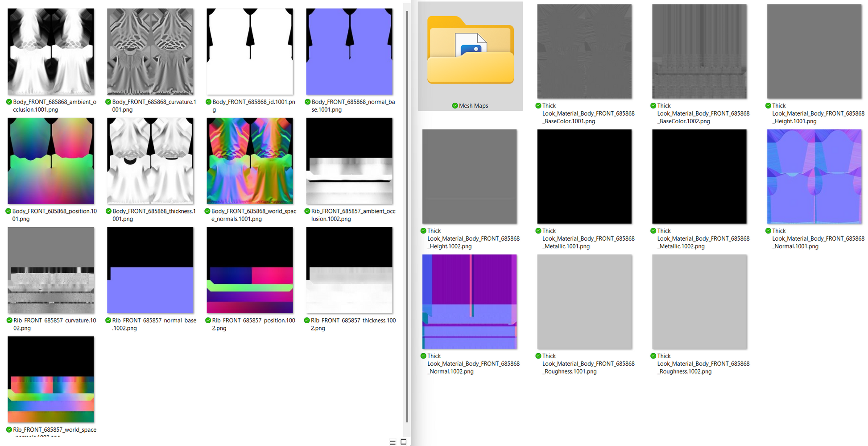
Task: Click sync checkmark of Thick Roughness.1002.png
Action: tap(653, 356)
